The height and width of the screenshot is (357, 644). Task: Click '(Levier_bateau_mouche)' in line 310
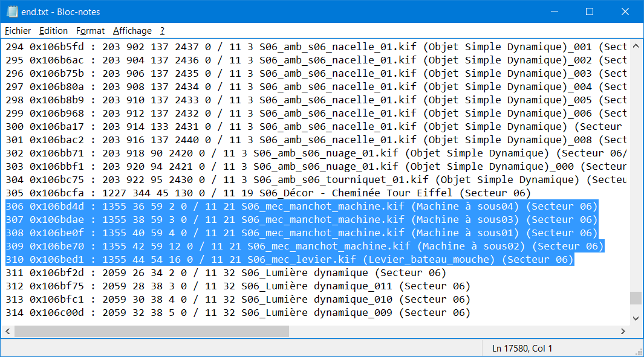coord(429,260)
